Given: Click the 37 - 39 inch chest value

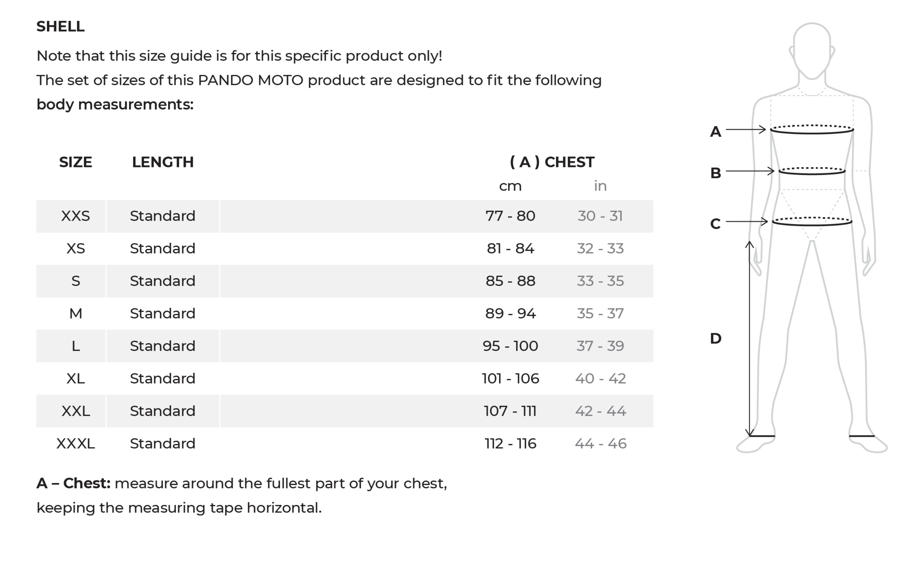Looking at the screenshot, I should click(x=600, y=346).
